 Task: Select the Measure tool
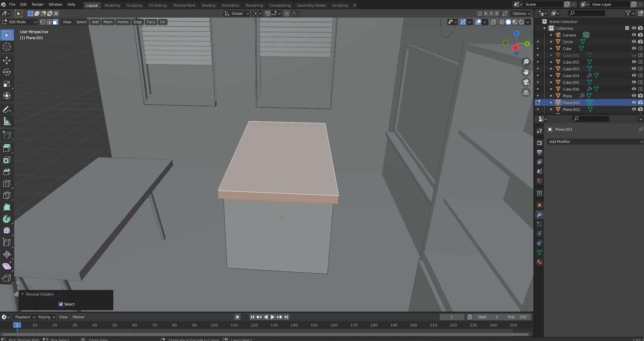coord(7,121)
